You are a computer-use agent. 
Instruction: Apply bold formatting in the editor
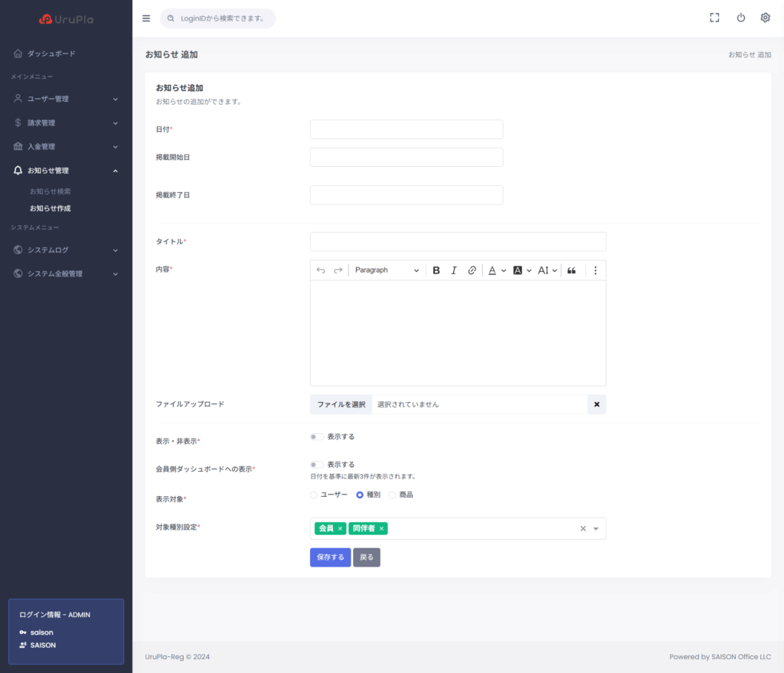[436, 270]
